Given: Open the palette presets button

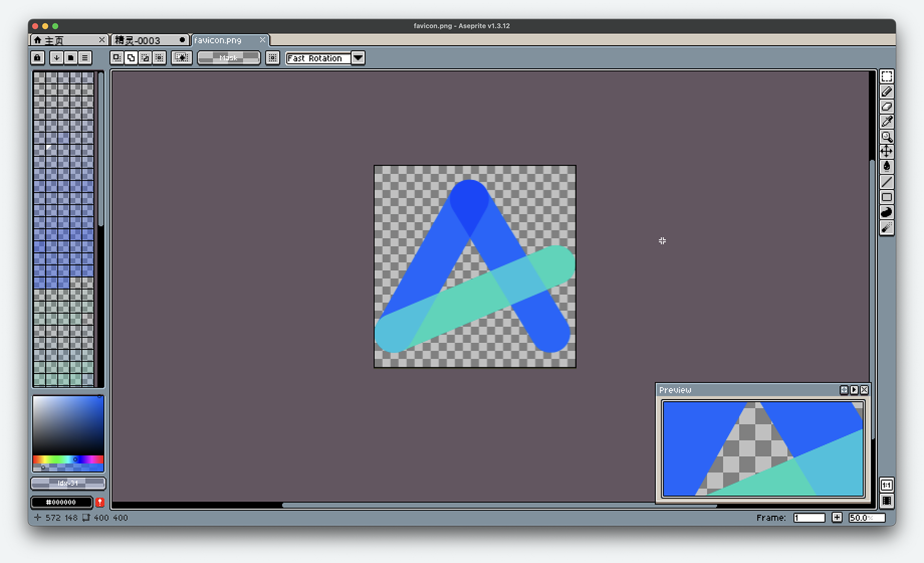Looking at the screenshot, I should [x=71, y=58].
